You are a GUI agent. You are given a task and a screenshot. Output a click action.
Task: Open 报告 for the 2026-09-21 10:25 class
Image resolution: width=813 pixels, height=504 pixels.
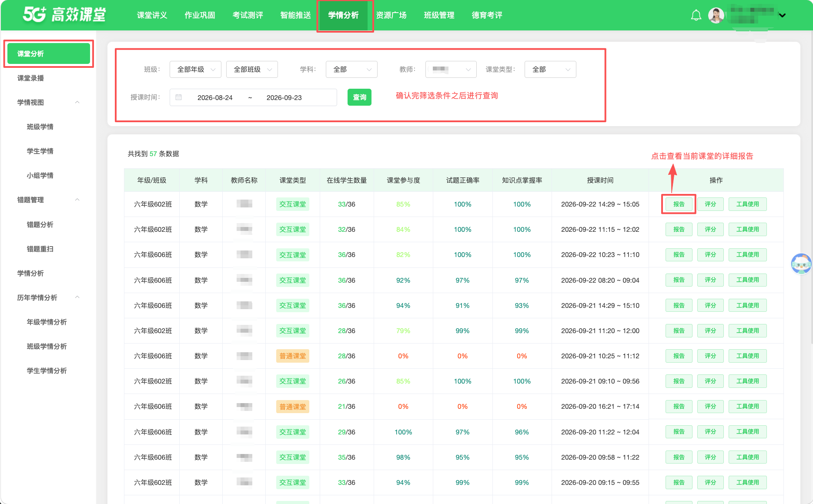679,356
